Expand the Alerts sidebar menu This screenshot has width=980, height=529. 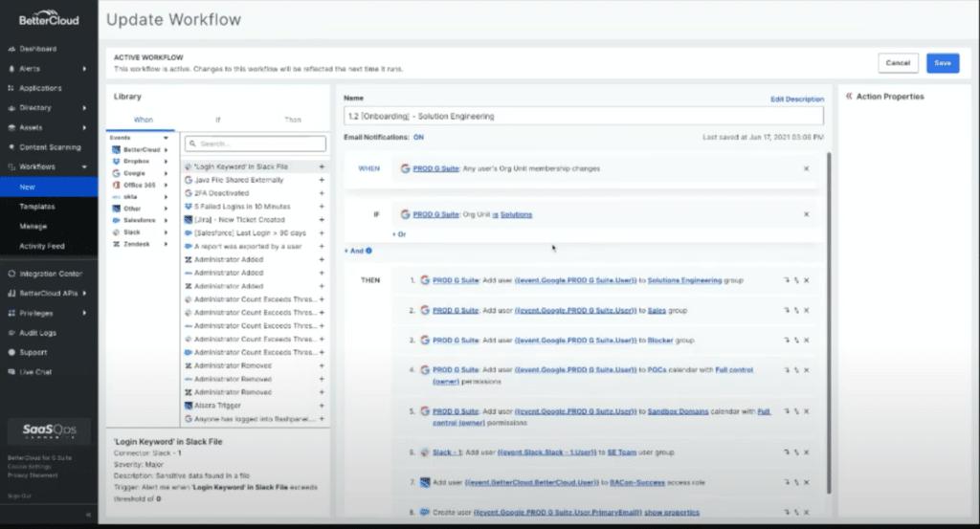84,69
